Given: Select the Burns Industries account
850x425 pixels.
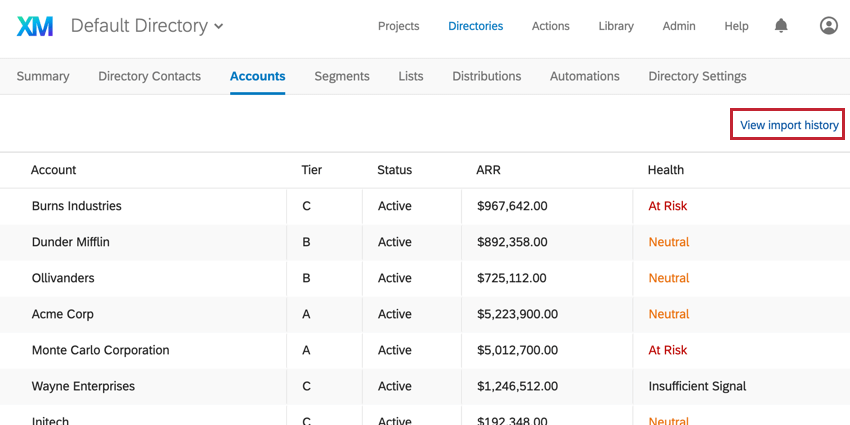Looking at the screenshot, I should coord(76,206).
